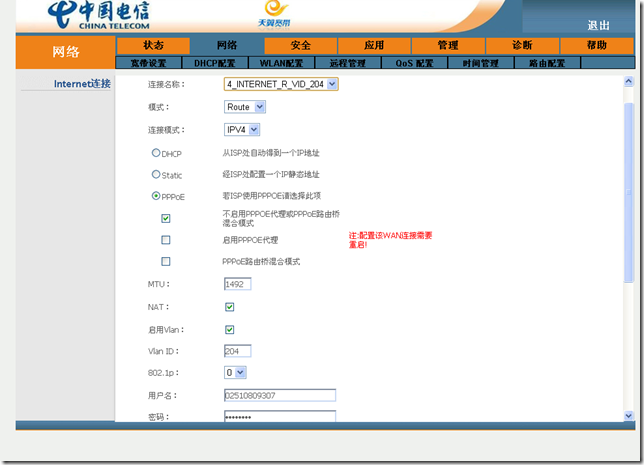Click the China Telecom logo
The width and height of the screenshot is (644, 465).
click(99, 15)
